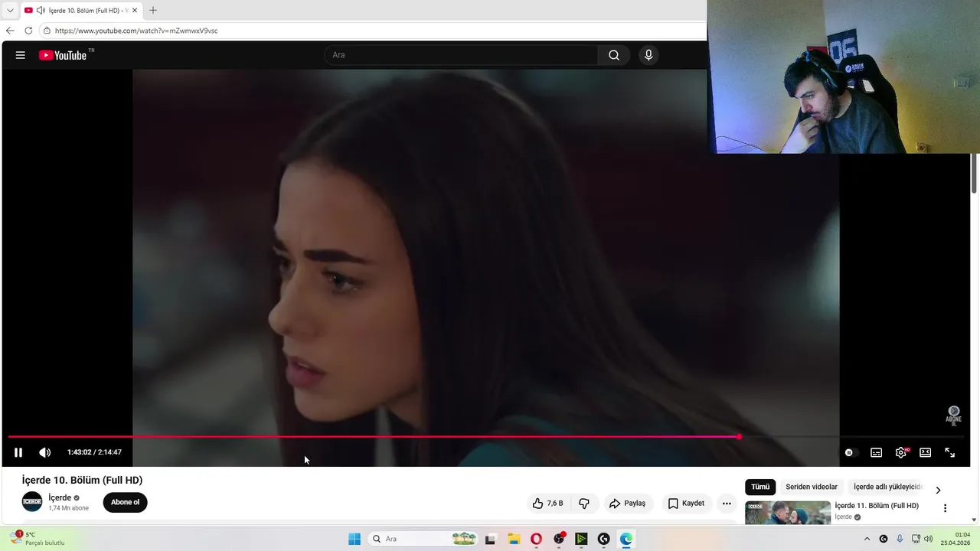Click the red playhead scrubber dot

click(739, 437)
